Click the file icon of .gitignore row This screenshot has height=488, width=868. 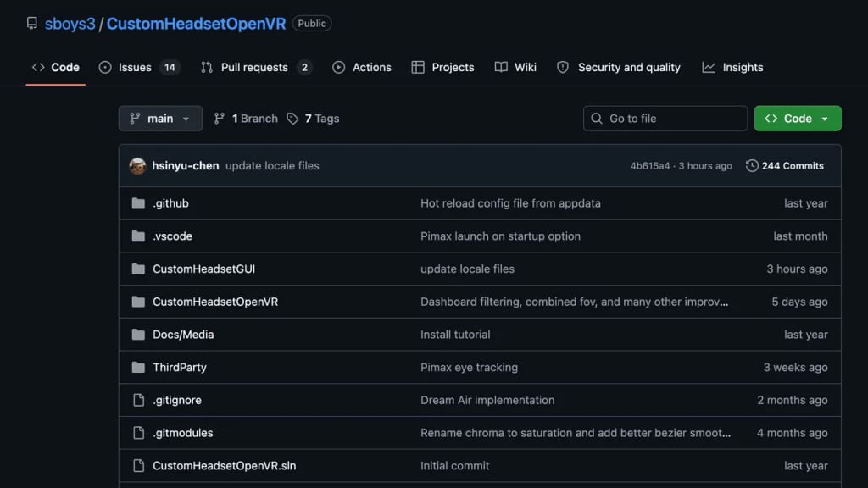point(138,400)
